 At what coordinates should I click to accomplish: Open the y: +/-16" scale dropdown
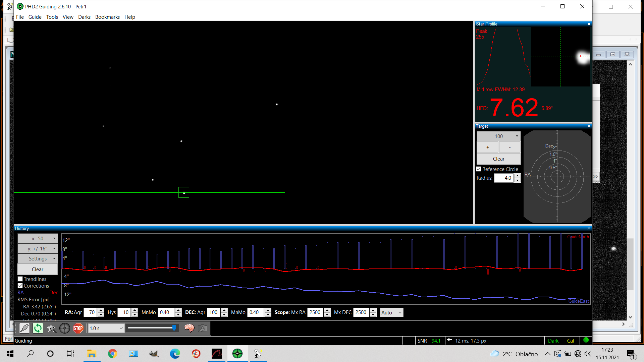(x=38, y=249)
